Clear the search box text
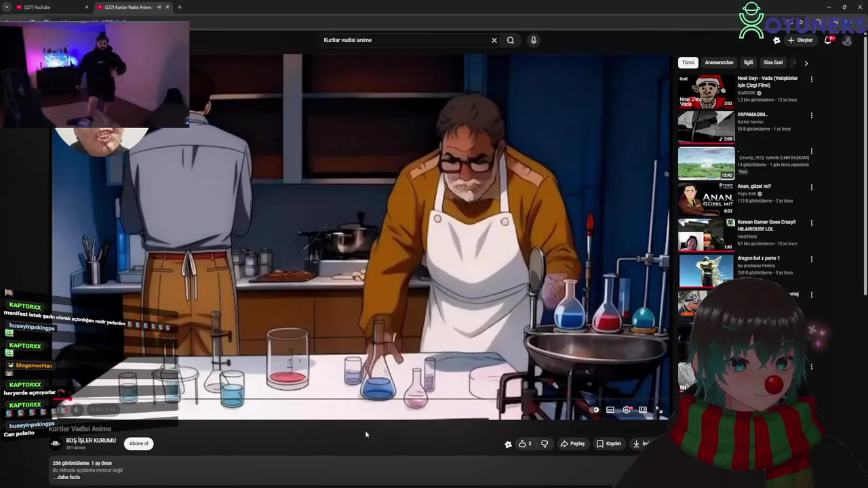 pyautogui.click(x=494, y=40)
